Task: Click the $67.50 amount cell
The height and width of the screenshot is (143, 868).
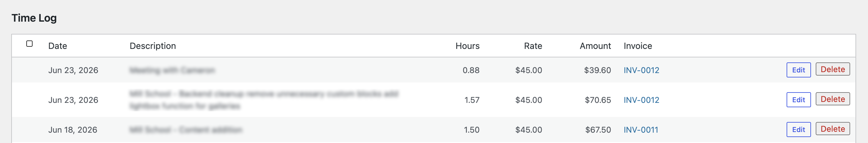Action: (598, 130)
